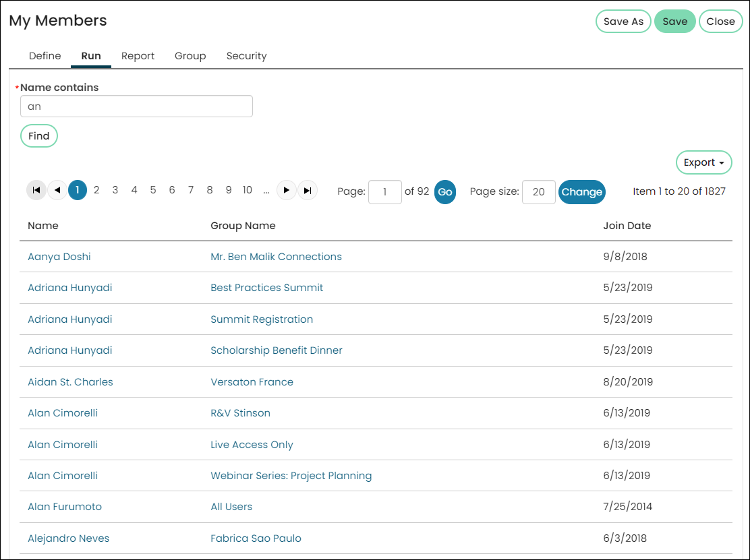Screen dimensions: 750x560
Task: Expand more pages with the ellipsis
Action: click(x=266, y=190)
